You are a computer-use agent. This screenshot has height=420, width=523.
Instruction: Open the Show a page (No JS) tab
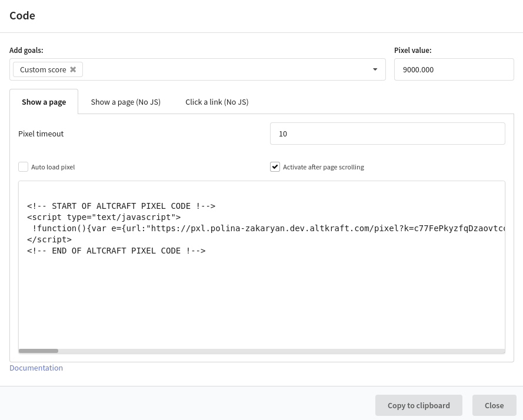tap(126, 102)
